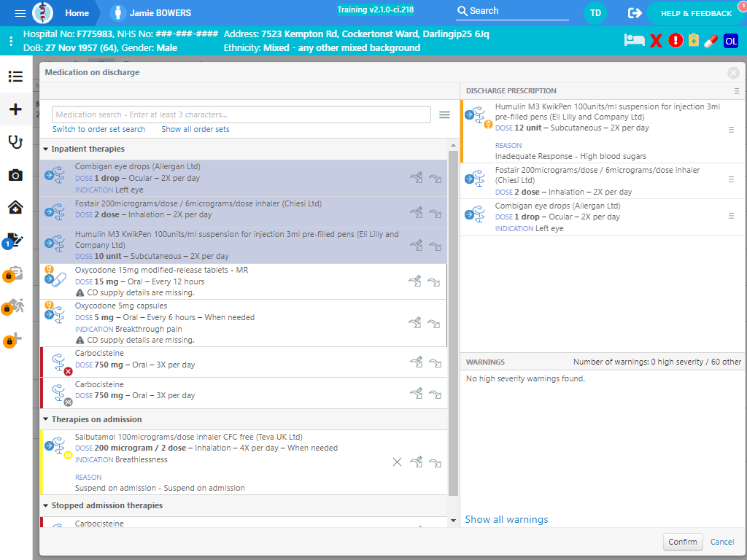Screen dimensions: 747x560
Task: Click the red X icon in patient banner
Action: 656,41
